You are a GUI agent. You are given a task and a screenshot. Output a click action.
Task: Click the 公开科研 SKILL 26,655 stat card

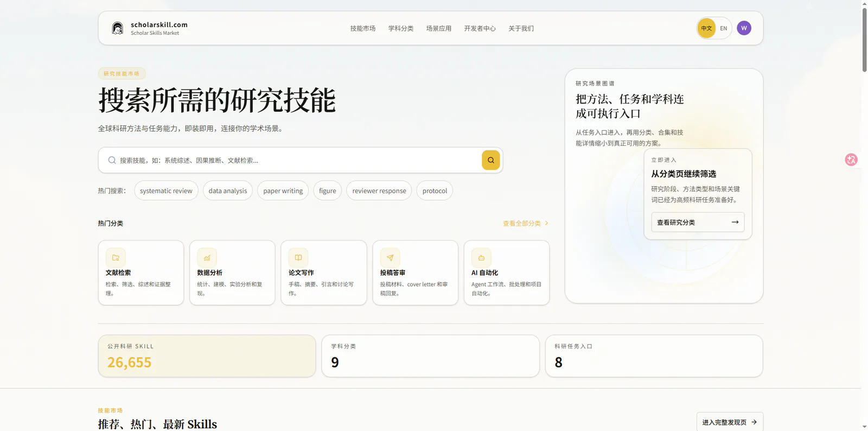click(207, 356)
